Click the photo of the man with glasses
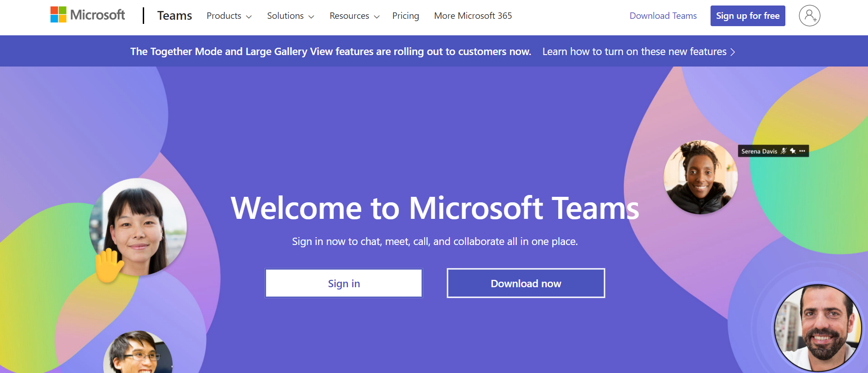This screenshot has height=373, width=868. pos(138,352)
